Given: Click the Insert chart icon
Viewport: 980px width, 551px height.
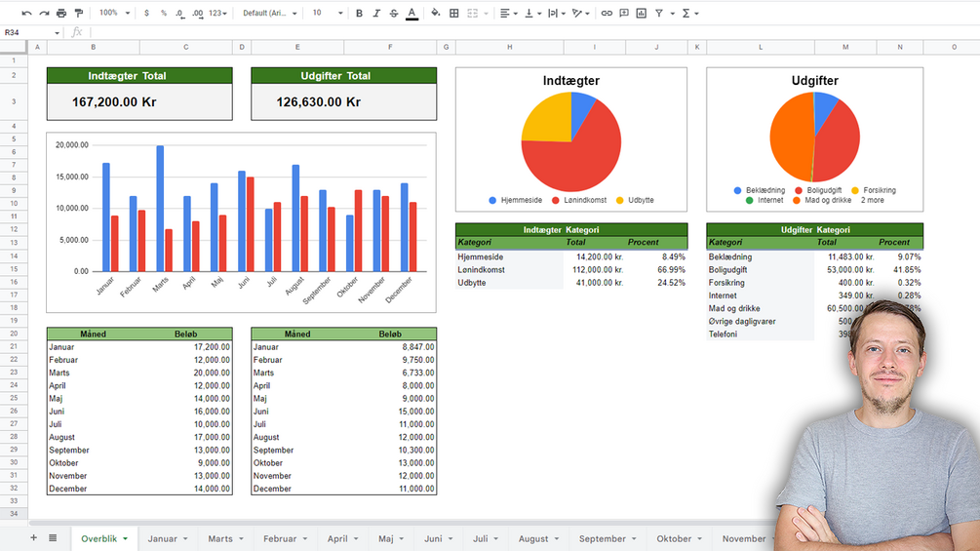Looking at the screenshot, I should pyautogui.click(x=642, y=13).
